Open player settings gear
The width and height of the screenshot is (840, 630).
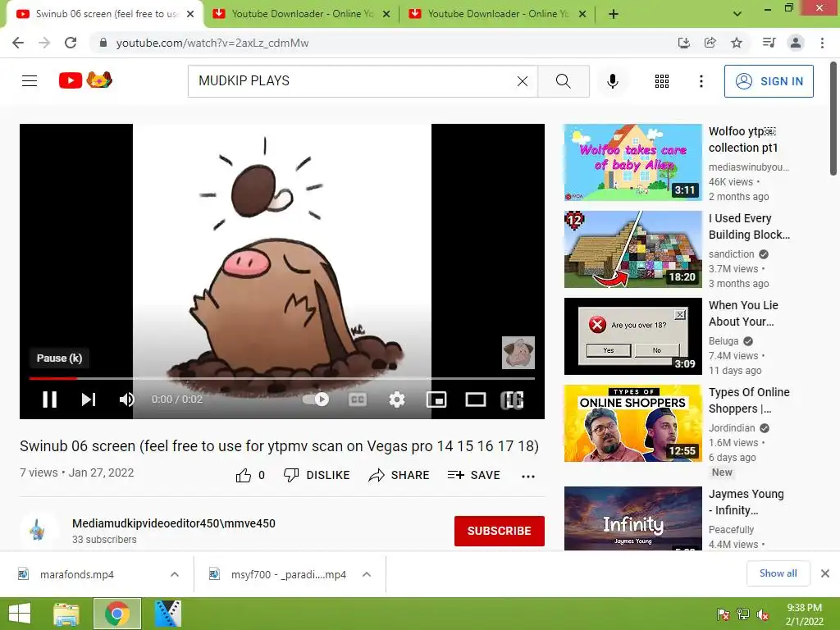(397, 399)
